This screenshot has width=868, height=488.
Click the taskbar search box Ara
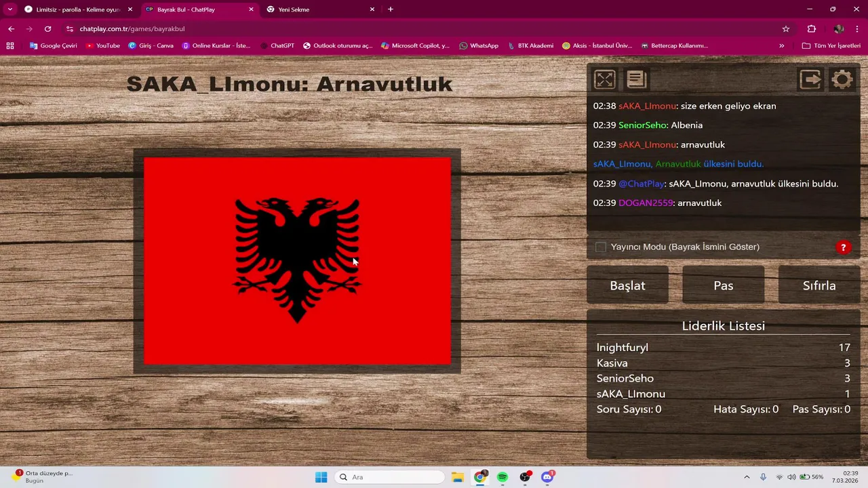pyautogui.click(x=391, y=477)
